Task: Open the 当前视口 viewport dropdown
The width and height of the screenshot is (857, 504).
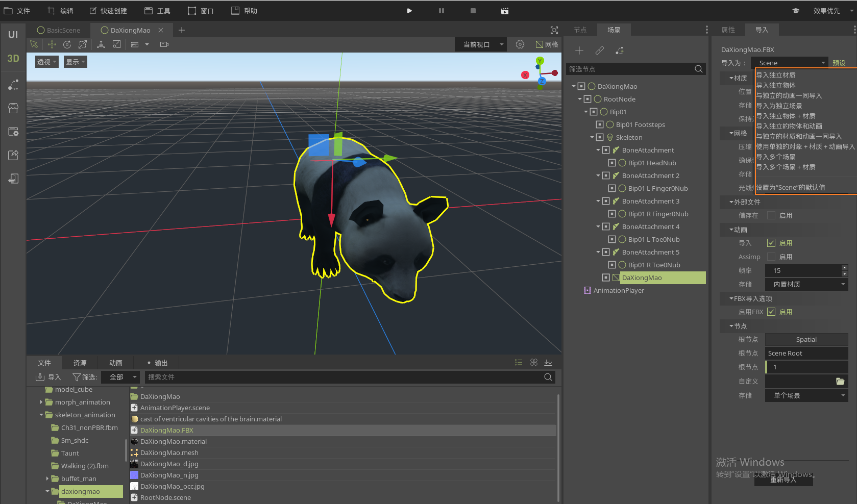Action: click(481, 44)
